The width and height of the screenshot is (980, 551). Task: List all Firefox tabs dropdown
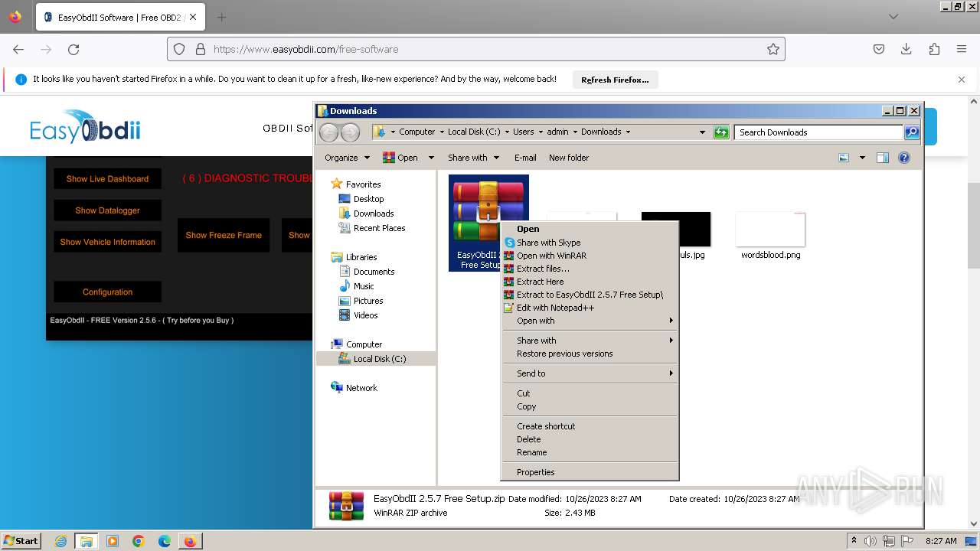tap(893, 17)
